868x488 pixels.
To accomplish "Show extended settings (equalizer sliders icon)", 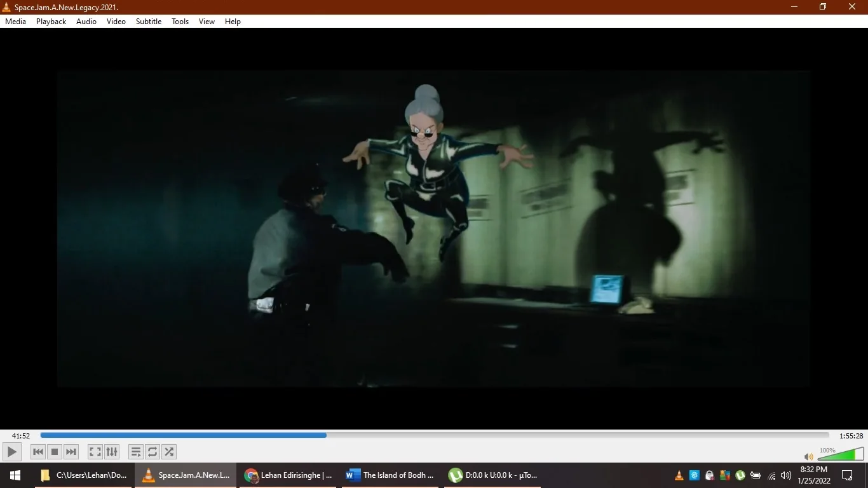I will pos(112,452).
